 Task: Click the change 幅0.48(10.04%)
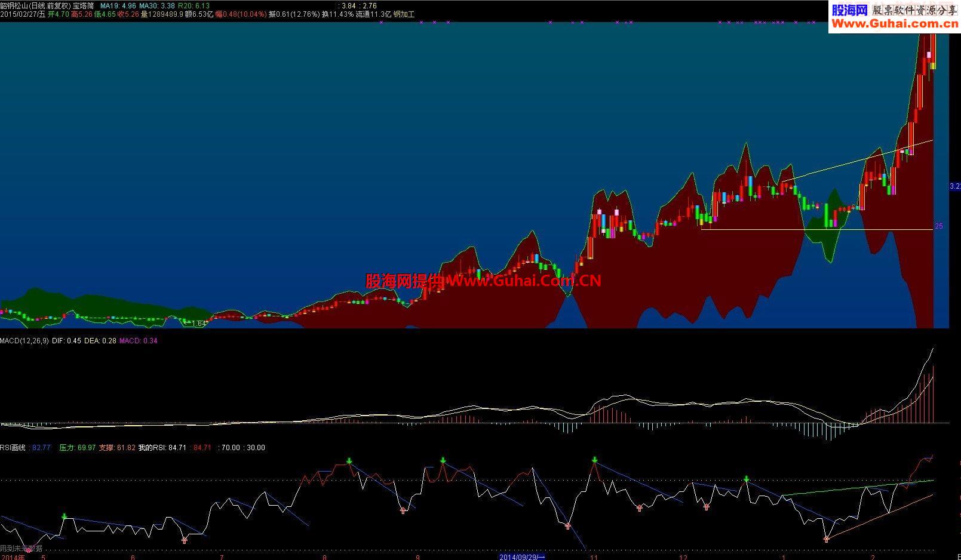click(241, 14)
